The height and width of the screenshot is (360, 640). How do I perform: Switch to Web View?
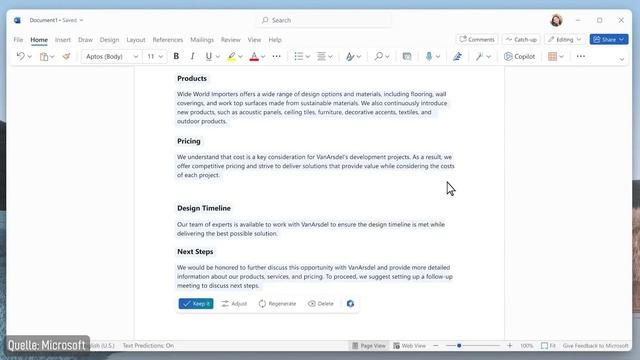point(409,346)
